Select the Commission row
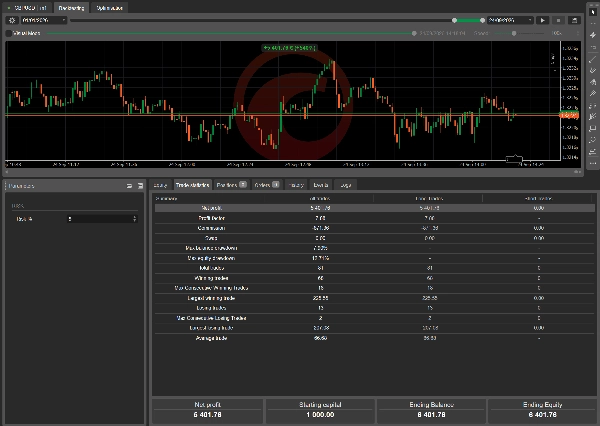600x426 pixels. (375, 228)
